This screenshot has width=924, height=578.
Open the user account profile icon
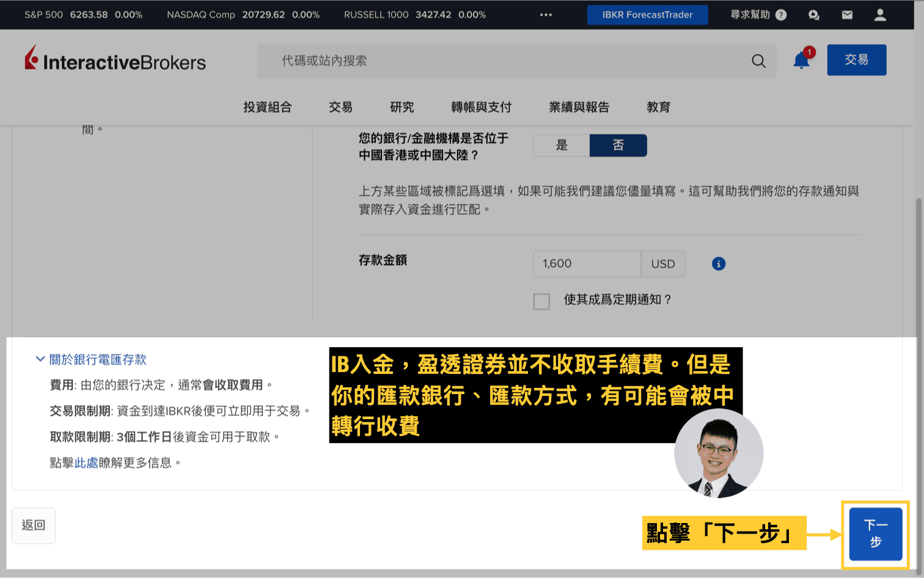coord(880,15)
